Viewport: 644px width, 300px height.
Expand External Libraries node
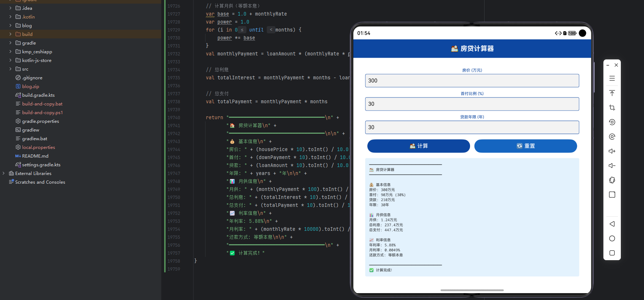4,174
